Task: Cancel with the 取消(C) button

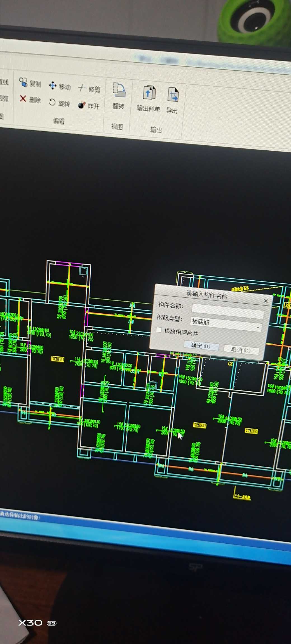Action: click(241, 350)
